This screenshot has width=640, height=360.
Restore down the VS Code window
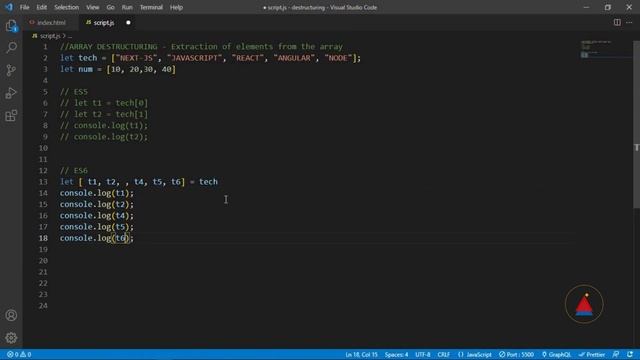(608, 7)
